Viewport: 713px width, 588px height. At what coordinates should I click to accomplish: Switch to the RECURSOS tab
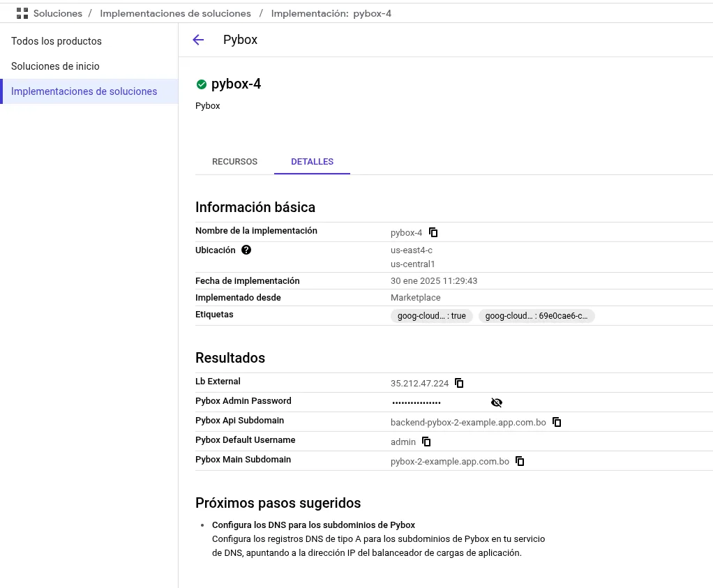[x=234, y=161]
